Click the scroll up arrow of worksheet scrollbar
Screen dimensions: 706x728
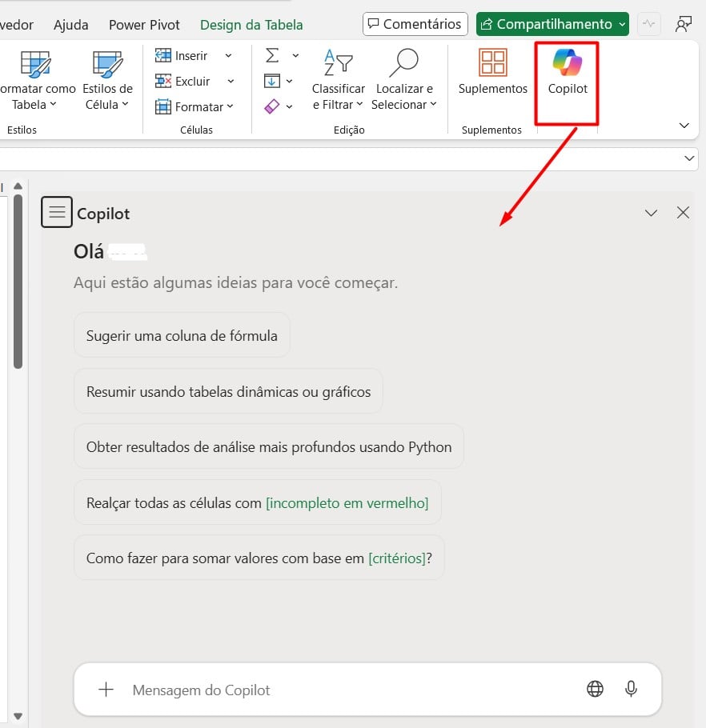[x=18, y=186]
